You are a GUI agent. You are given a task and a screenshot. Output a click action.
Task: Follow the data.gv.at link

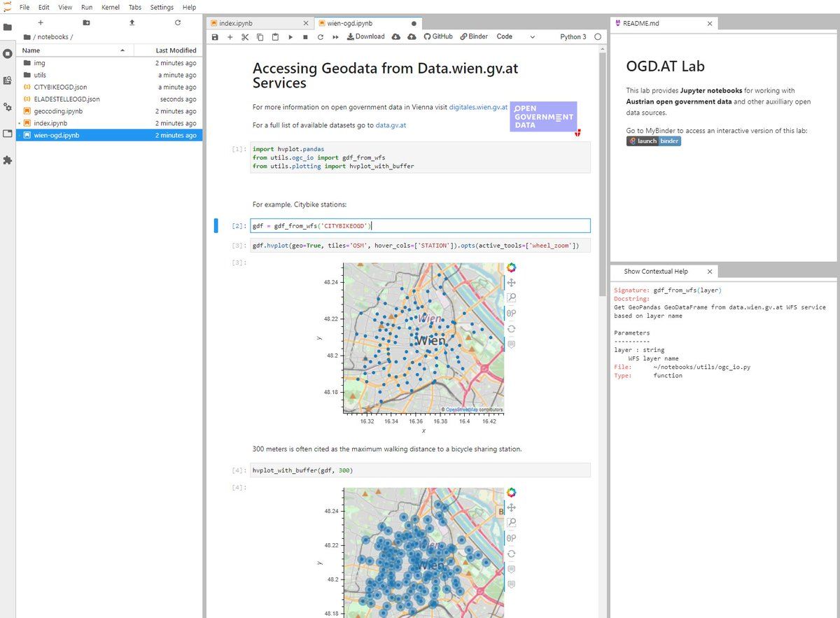coord(391,125)
